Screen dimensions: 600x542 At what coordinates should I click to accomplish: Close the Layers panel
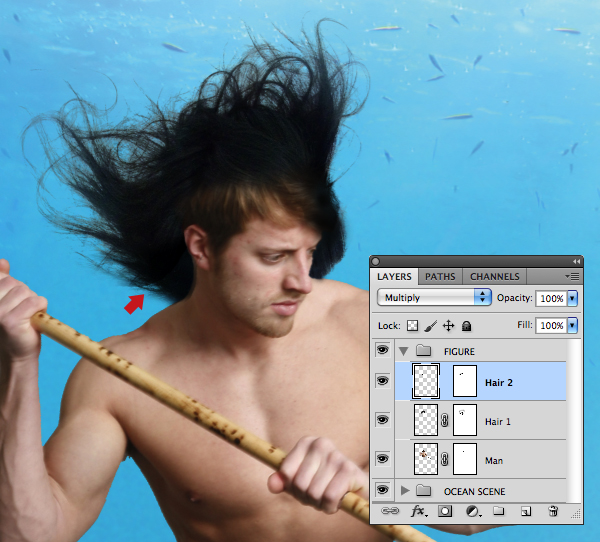point(376,261)
